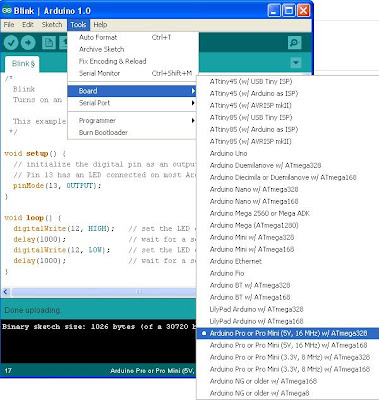Screen dimensions: 379x400
Task: Open the Sketch menu
Action: [52, 25]
